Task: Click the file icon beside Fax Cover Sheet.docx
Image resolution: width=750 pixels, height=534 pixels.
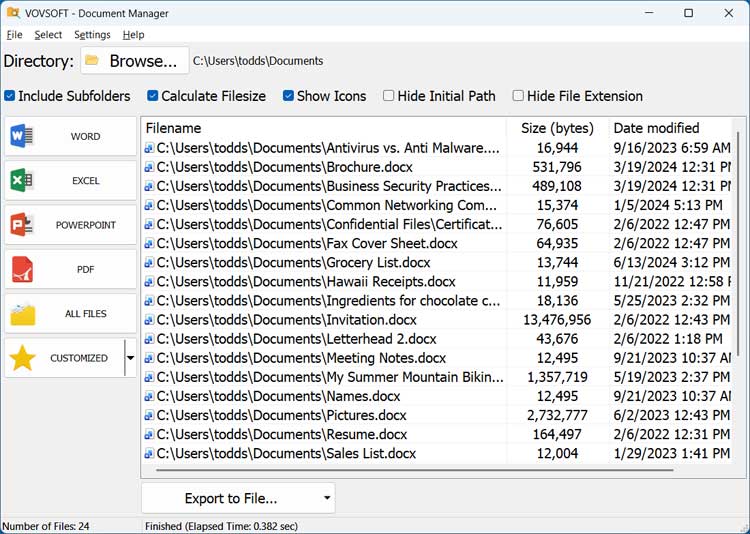Action: point(149,244)
